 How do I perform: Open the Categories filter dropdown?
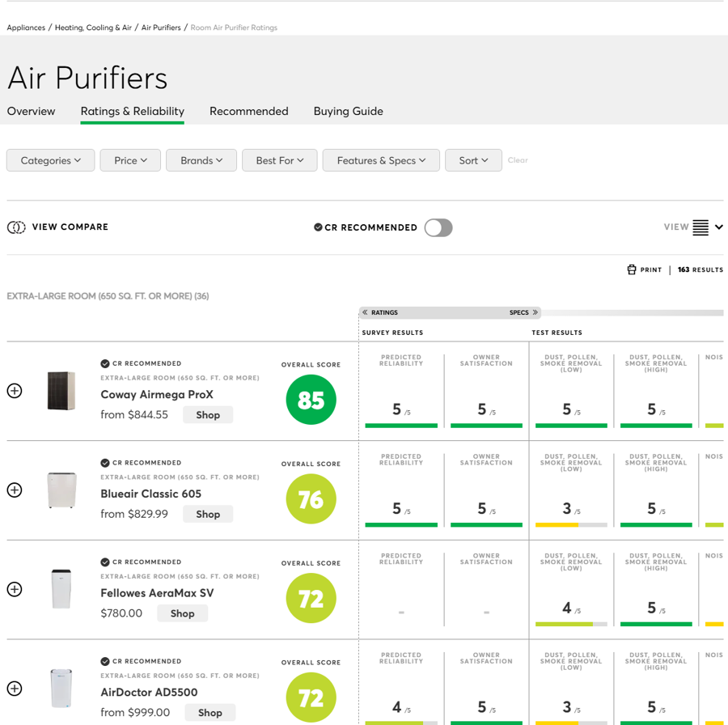point(50,160)
